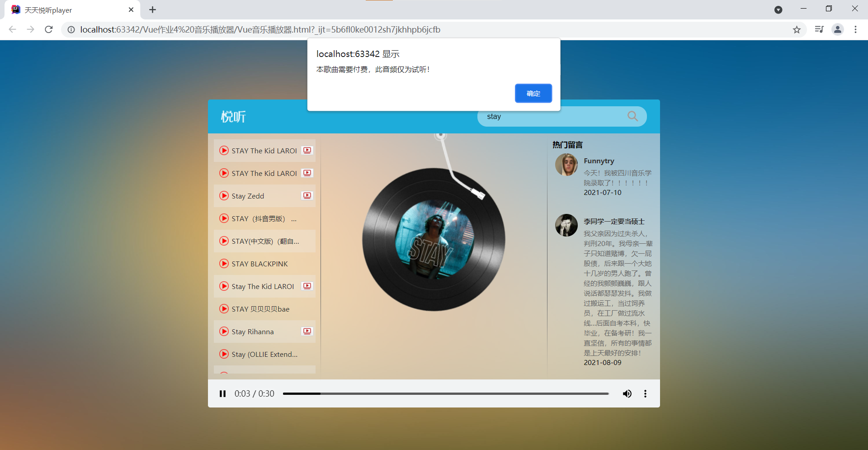Reload the page with the refresh icon
This screenshot has height=450, width=868.
point(49,29)
